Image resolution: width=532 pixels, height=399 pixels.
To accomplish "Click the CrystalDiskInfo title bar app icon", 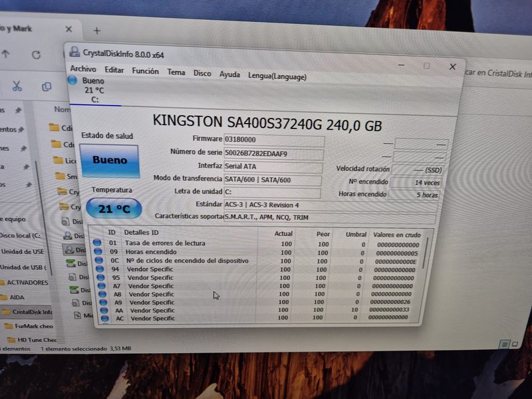I will click(x=74, y=52).
